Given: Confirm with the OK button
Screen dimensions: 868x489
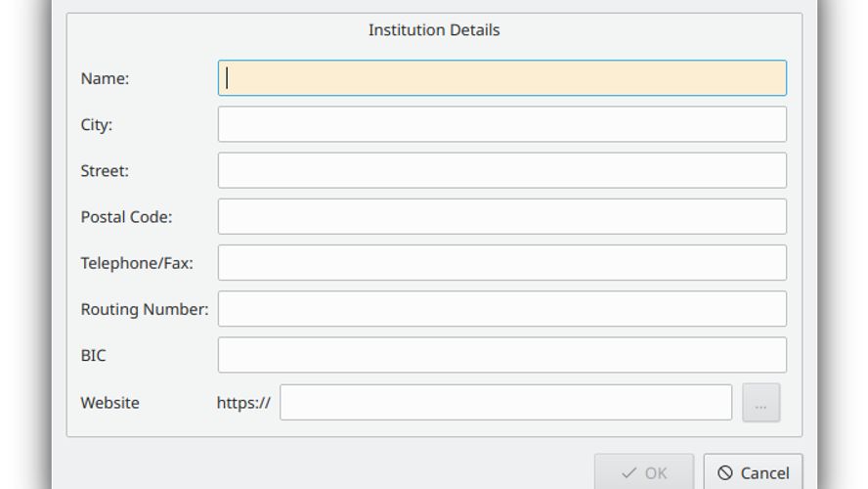Looking at the screenshot, I should pos(644,472).
